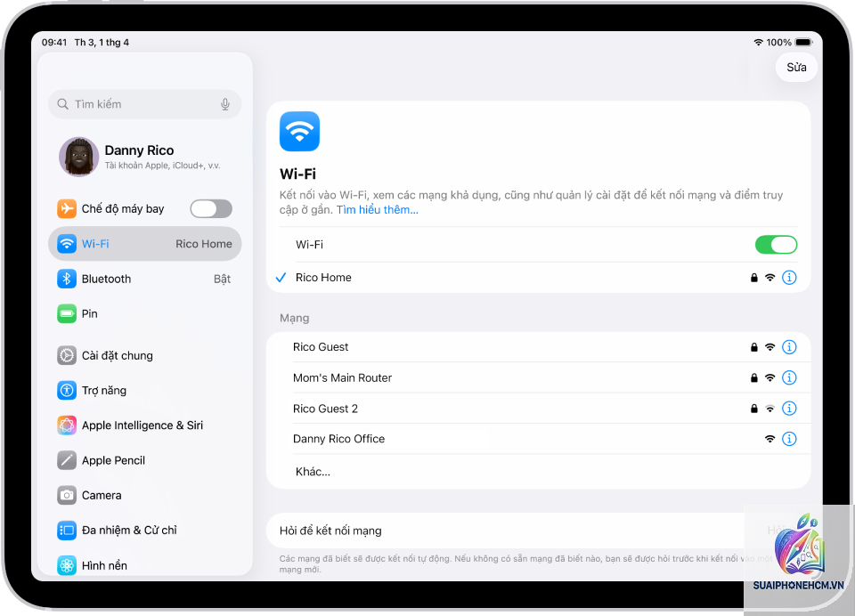Tap the microphone icon in search field
Screen dimensions: 855x616
click(x=225, y=104)
